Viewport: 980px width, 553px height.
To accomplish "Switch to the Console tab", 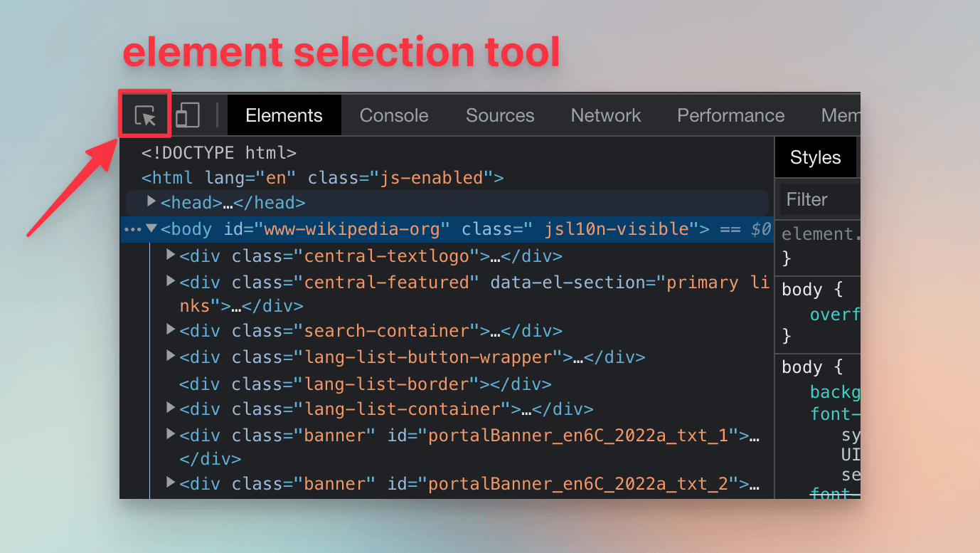I will coord(393,115).
